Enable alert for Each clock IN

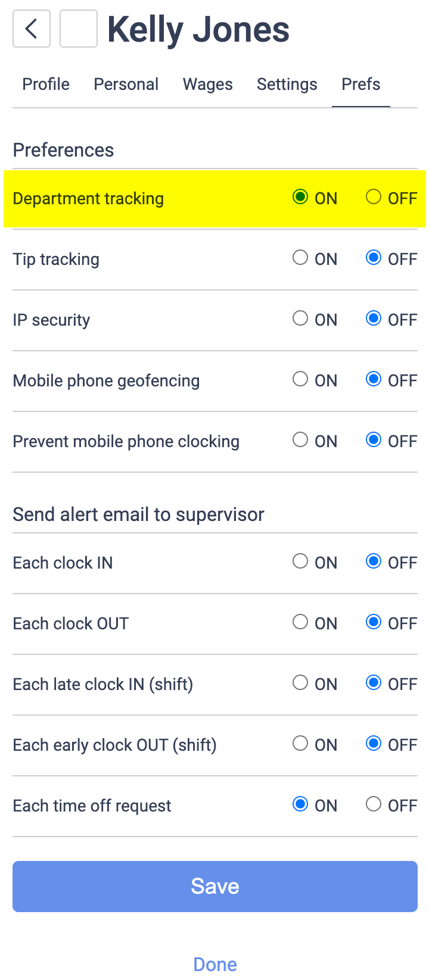point(300,561)
